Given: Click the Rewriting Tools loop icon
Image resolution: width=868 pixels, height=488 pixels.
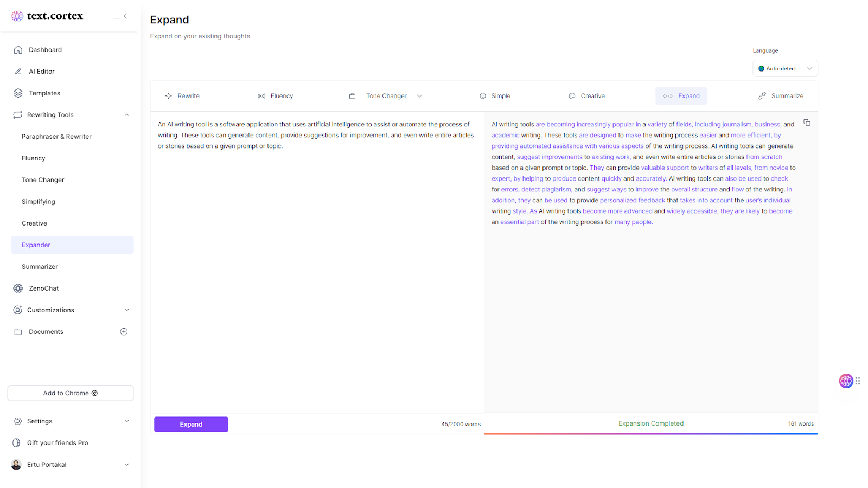Looking at the screenshot, I should (17, 115).
